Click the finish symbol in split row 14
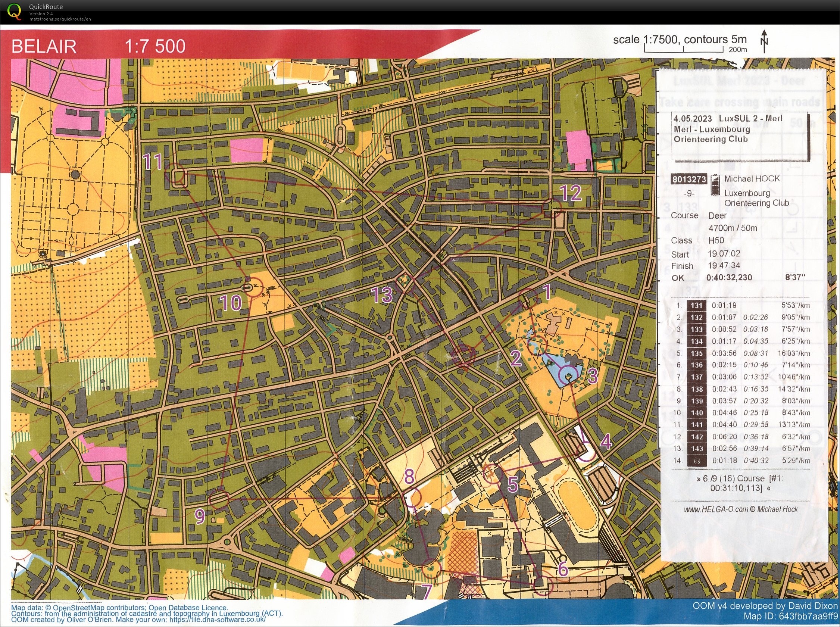 click(697, 461)
